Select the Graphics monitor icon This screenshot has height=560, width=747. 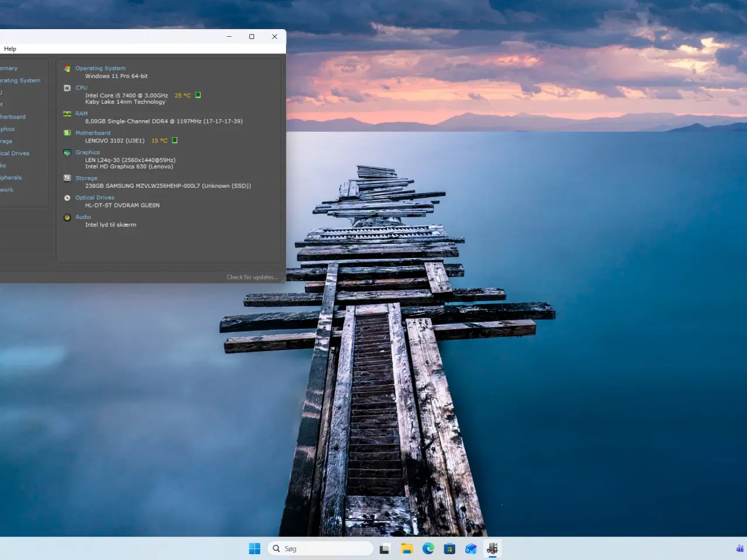(x=67, y=152)
